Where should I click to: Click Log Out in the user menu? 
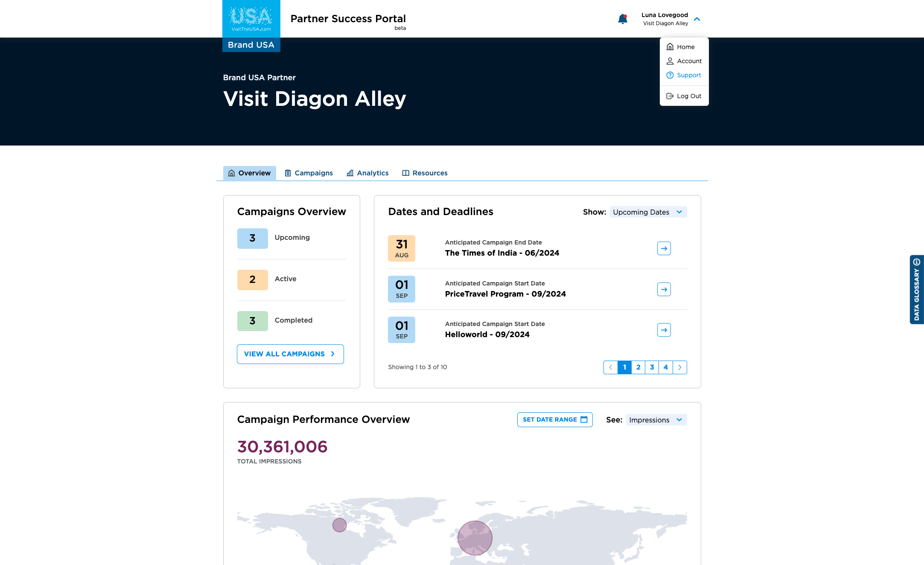pyautogui.click(x=684, y=96)
